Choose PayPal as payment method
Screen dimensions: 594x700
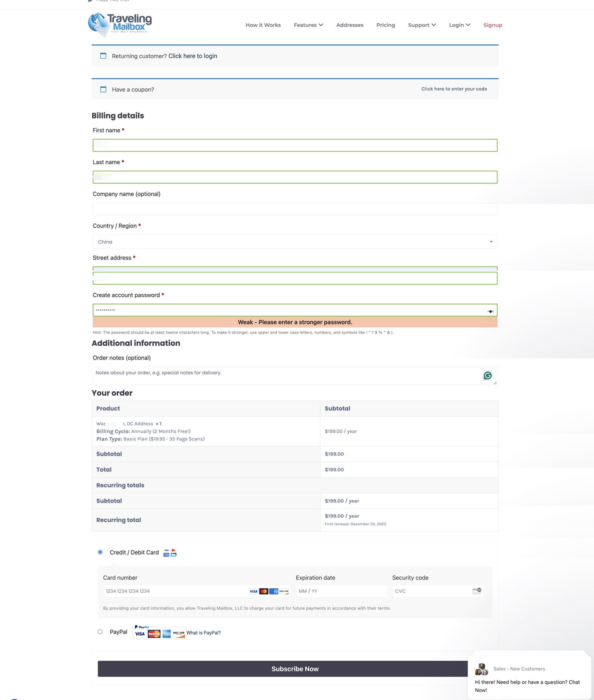click(x=100, y=632)
